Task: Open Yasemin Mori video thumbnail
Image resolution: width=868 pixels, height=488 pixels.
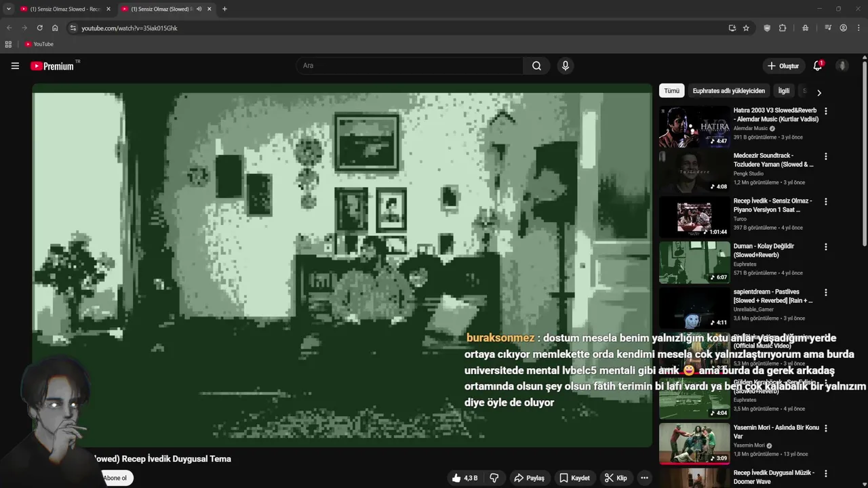Action: pyautogui.click(x=694, y=443)
